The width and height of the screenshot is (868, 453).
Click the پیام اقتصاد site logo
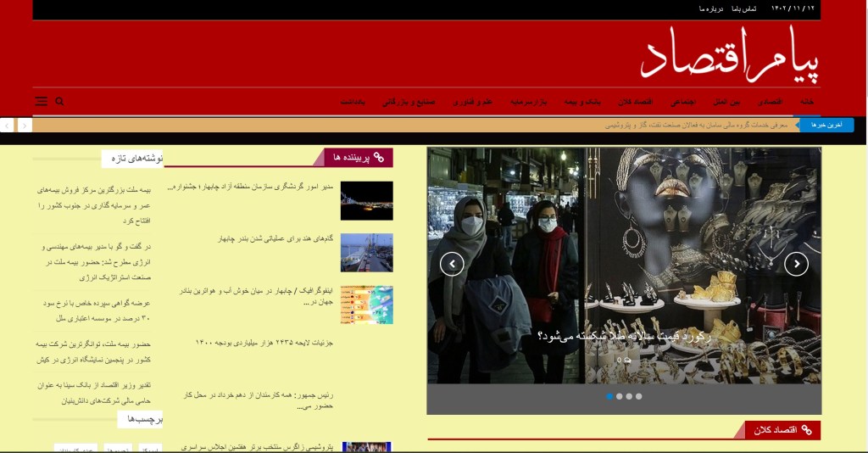(x=730, y=54)
